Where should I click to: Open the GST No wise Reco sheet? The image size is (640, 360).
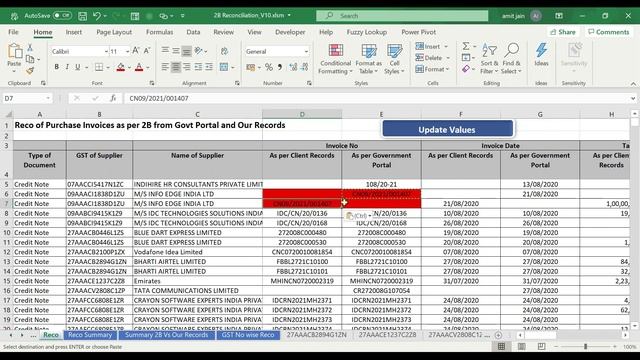point(248,335)
